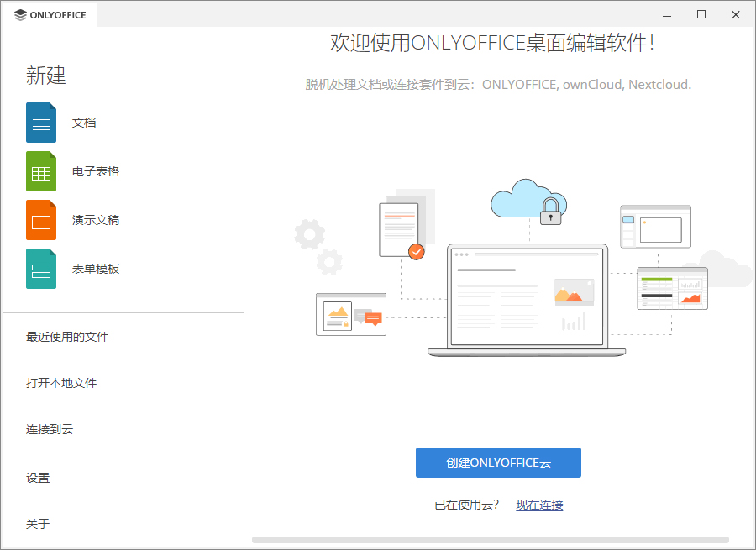Screen dimensions: 756x550
Task: Select the teal Form template (表单模板) icon
Action: pyautogui.click(x=40, y=268)
